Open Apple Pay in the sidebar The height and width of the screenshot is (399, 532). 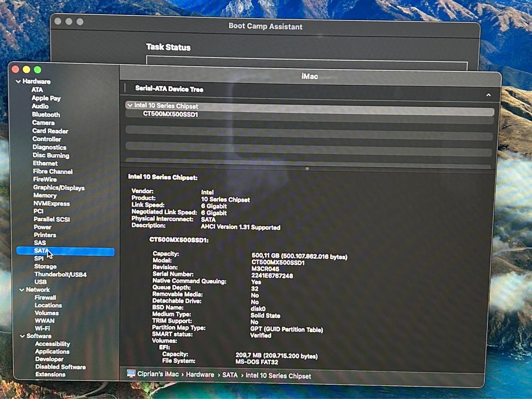[x=46, y=98]
